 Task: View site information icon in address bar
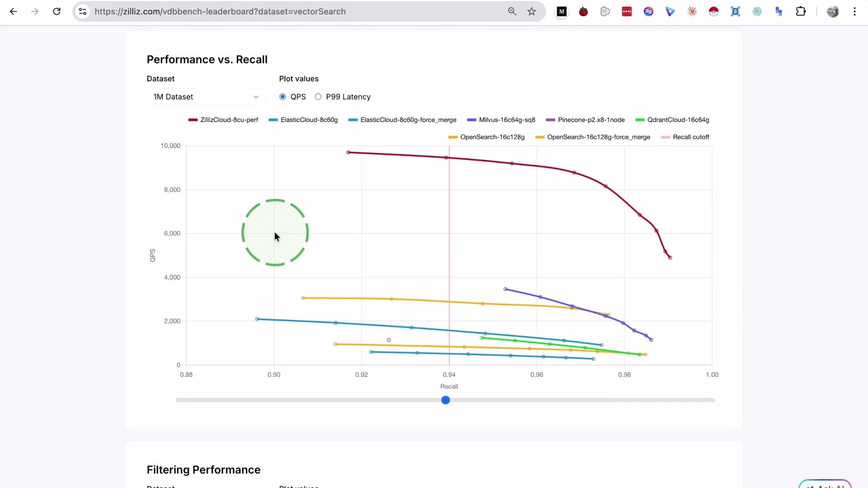tap(83, 12)
